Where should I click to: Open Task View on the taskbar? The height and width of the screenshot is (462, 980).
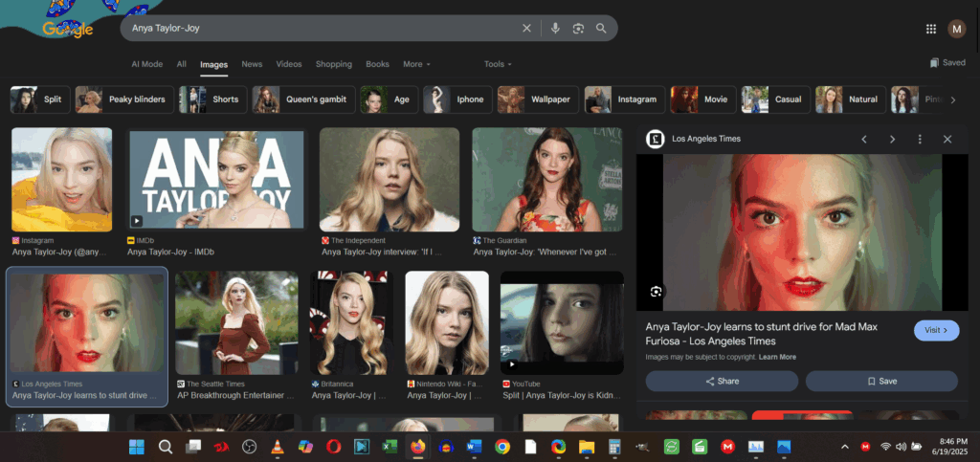(x=193, y=447)
